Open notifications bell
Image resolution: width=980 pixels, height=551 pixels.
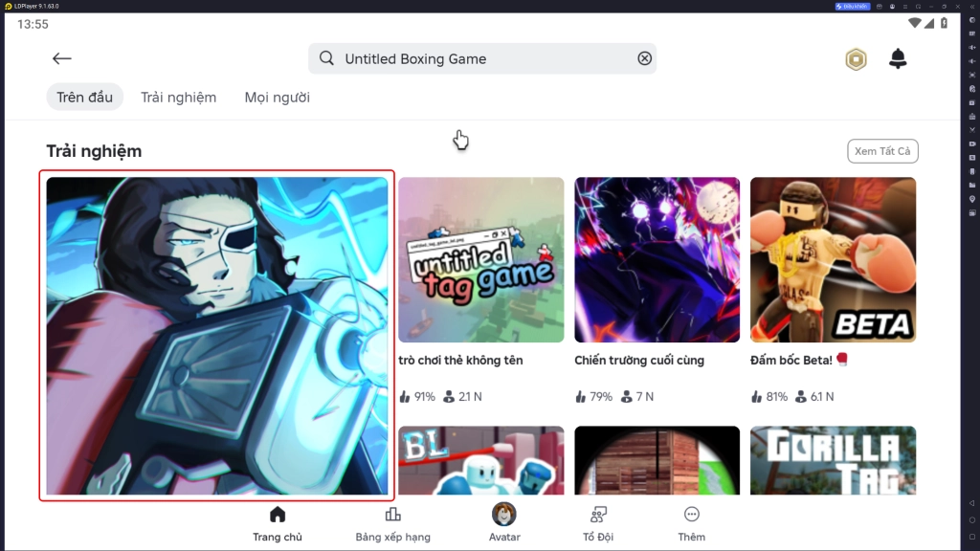click(x=898, y=58)
